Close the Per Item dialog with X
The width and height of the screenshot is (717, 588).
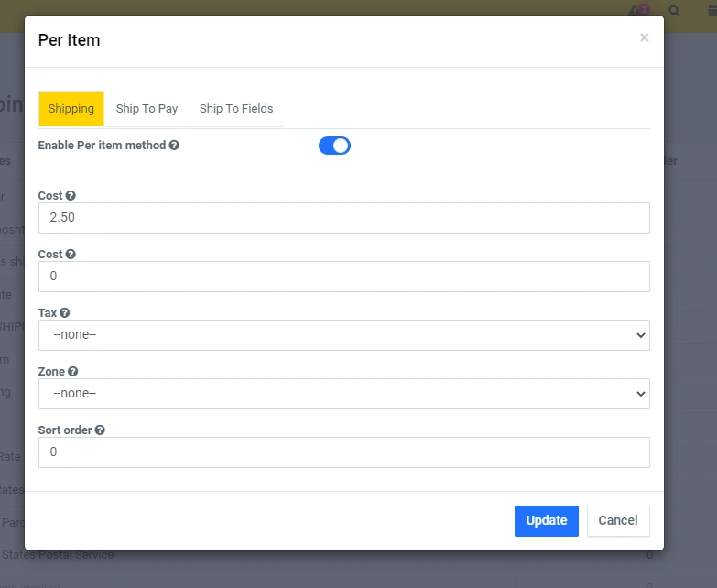(645, 38)
